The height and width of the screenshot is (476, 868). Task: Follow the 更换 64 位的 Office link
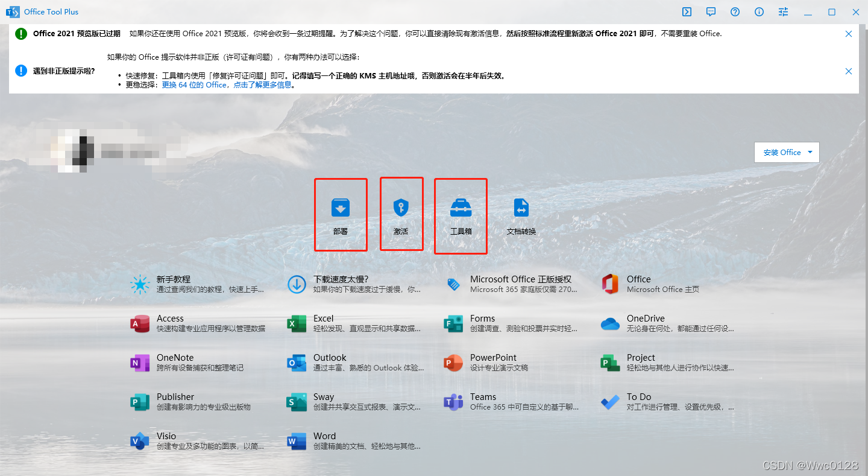coord(194,85)
